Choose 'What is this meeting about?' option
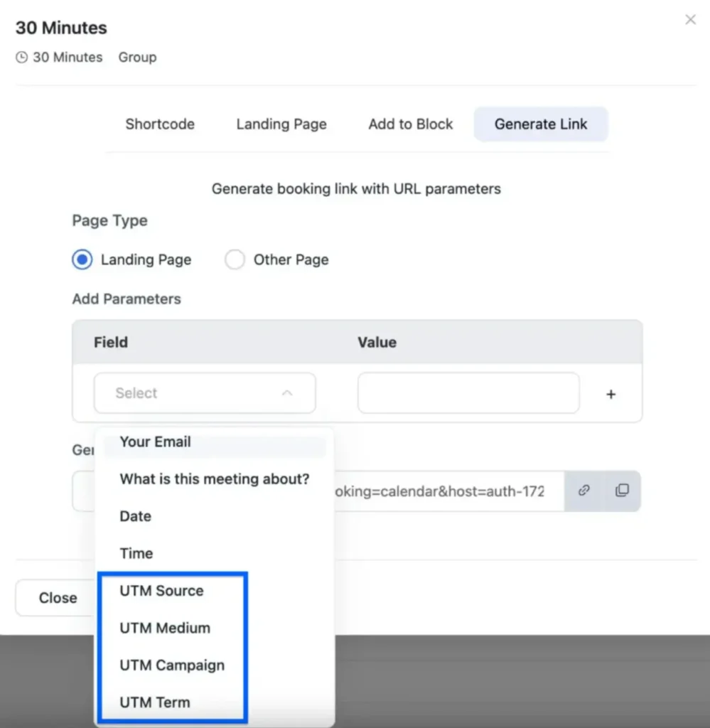The width and height of the screenshot is (710, 728). (x=214, y=479)
